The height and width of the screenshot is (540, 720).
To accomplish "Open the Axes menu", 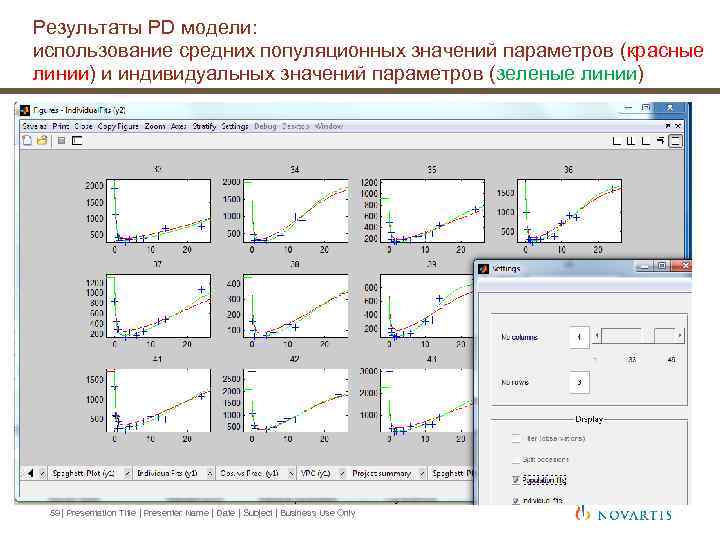I will pyautogui.click(x=178, y=126).
